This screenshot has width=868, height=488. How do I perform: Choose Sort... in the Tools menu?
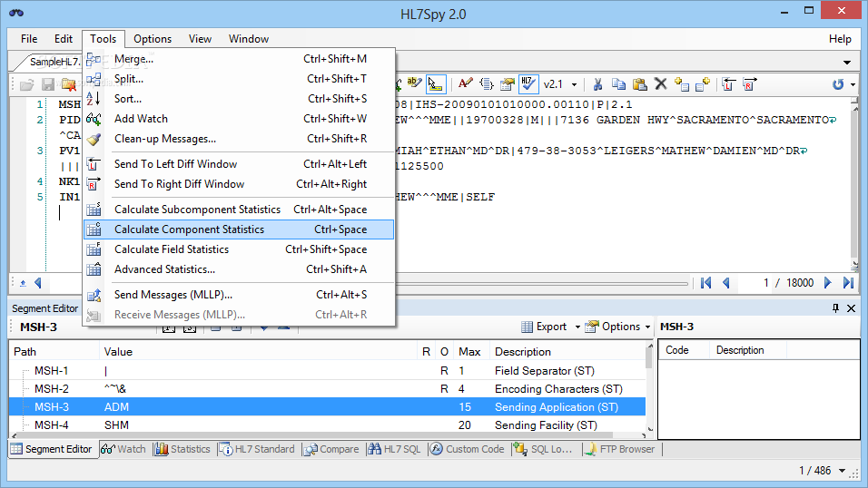coord(239,99)
